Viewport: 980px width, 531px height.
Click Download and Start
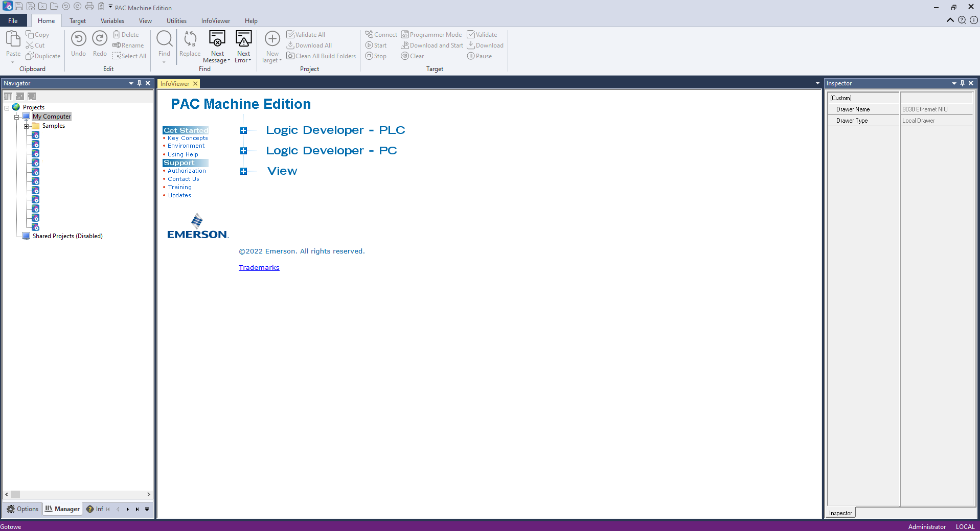(432, 45)
